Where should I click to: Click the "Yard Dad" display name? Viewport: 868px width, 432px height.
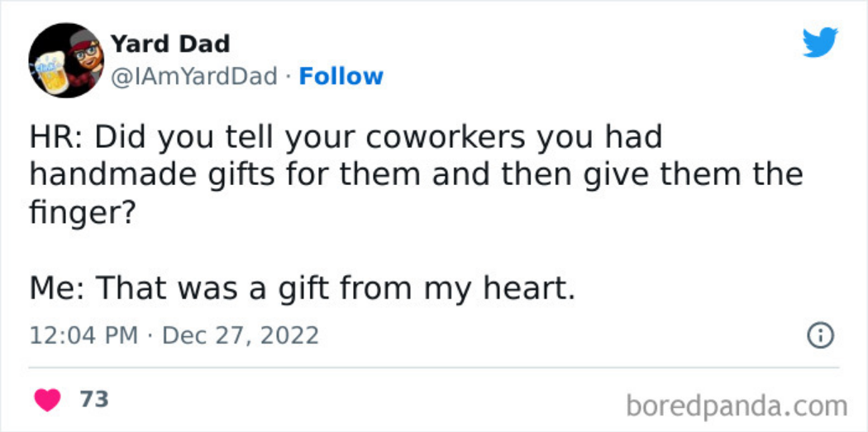coord(169,43)
